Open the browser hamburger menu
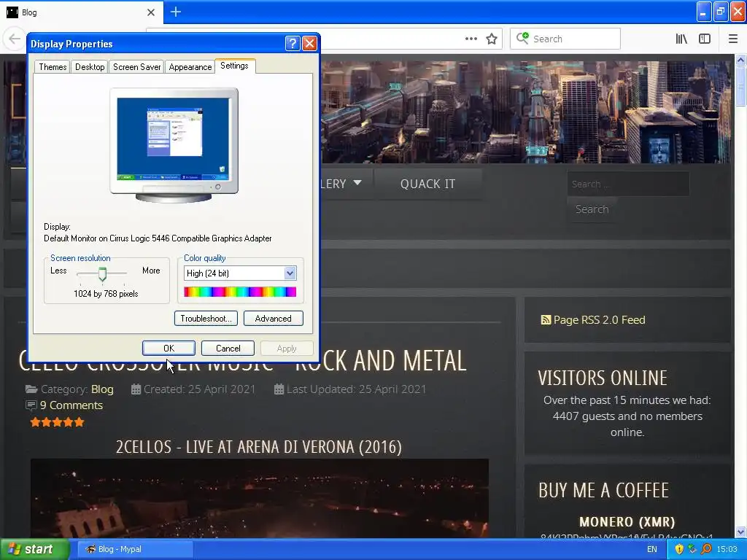Image resolution: width=747 pixels, height=560 pixels. tap(732, 39)
